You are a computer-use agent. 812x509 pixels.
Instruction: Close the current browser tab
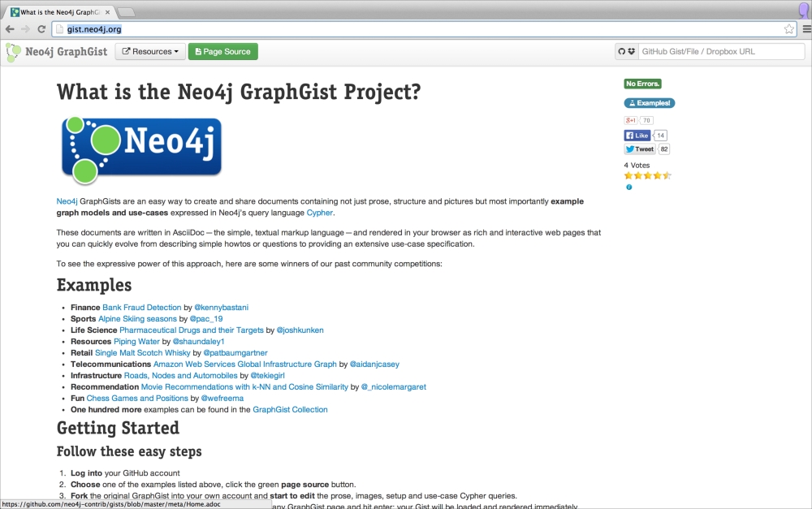[108, 12]
